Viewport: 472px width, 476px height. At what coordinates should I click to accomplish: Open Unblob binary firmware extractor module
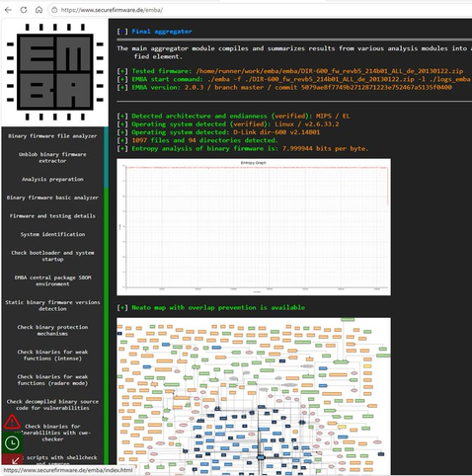click(52, 157)
